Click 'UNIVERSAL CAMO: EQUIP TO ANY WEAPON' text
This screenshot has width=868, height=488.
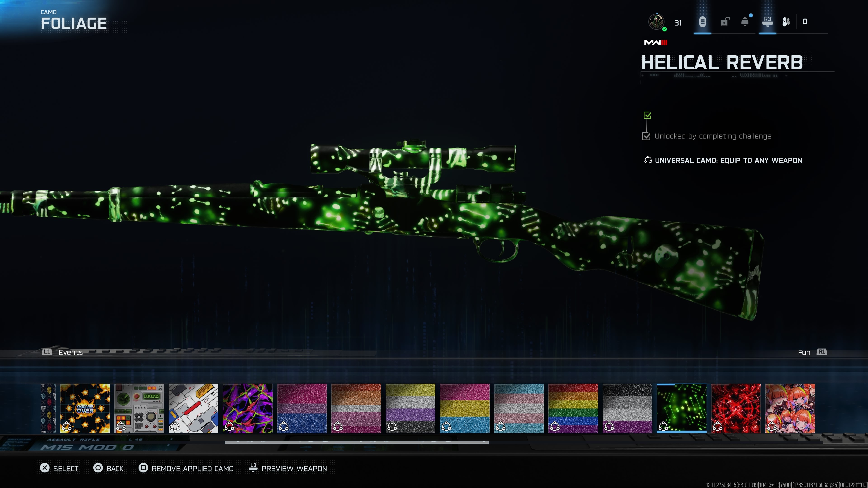click(729, 160)
